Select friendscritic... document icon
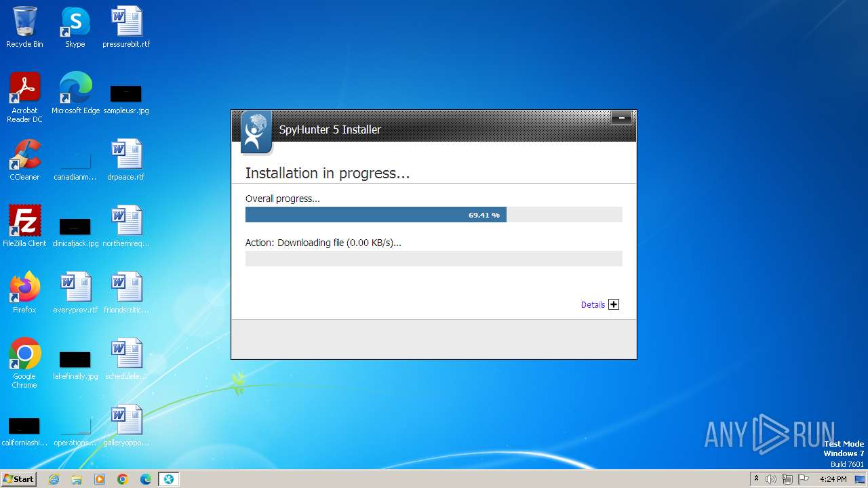This screenshot has width=868, height=488. click(126, 293)
